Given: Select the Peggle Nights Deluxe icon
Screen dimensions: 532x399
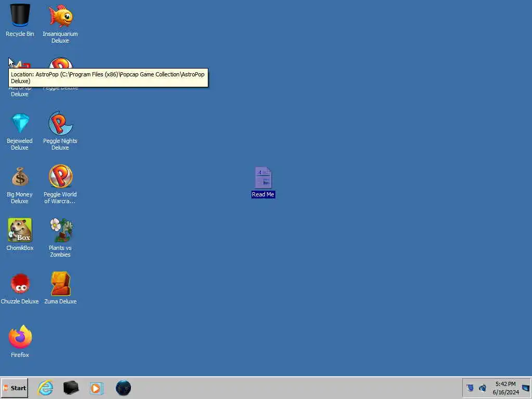Looking at the screenshot, I should tap(60, 123).
